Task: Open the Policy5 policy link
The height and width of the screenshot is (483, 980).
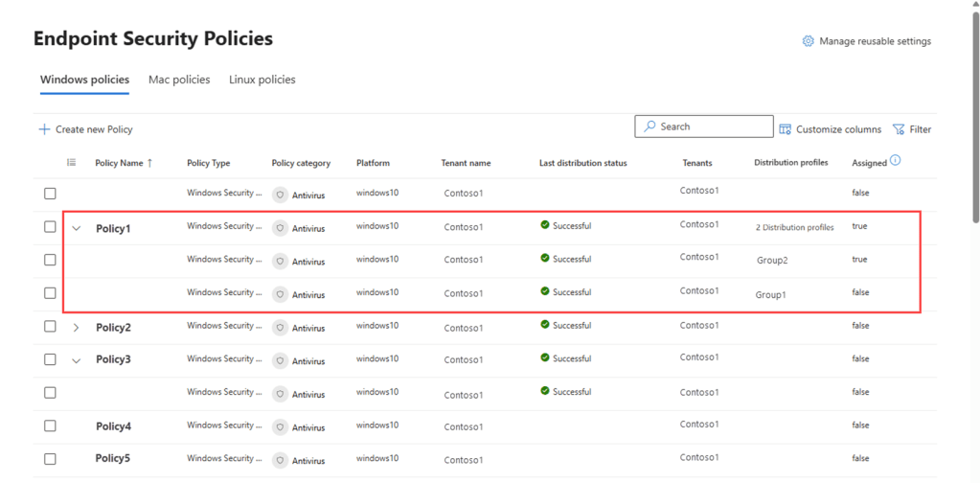Action: tap(113, 458)
